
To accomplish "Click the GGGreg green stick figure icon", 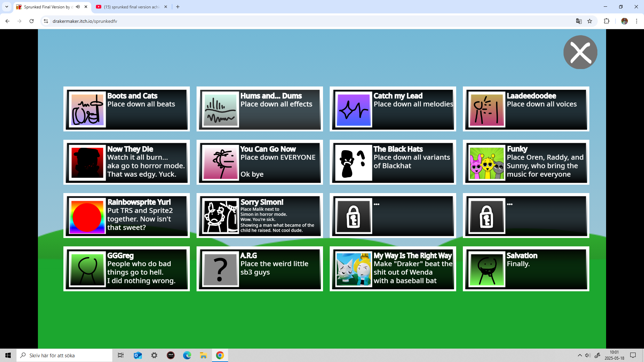I will 87,269.
